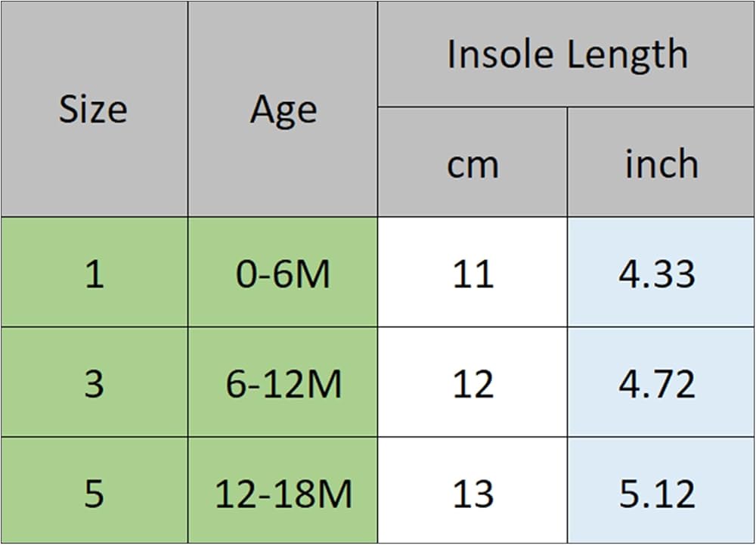Select size 3 cell
The image size is (756, 545).
[x=94, y=382]
